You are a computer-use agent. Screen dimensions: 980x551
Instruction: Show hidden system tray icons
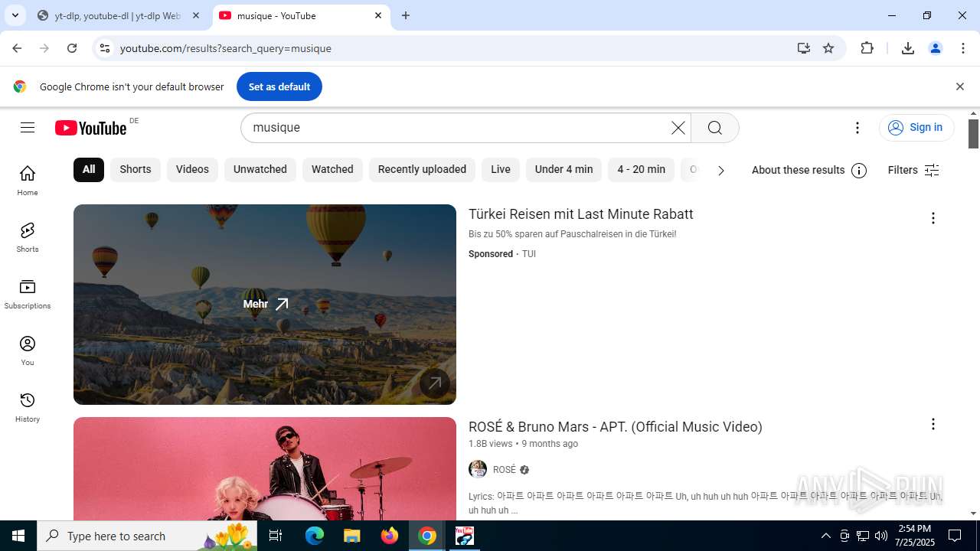click(x=825, y=536)
